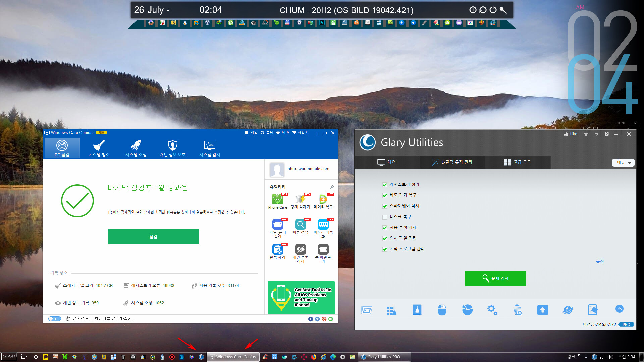644x362 pixels.
Task: Open the document restore icon in Glary bar
Action: [593, 310]
